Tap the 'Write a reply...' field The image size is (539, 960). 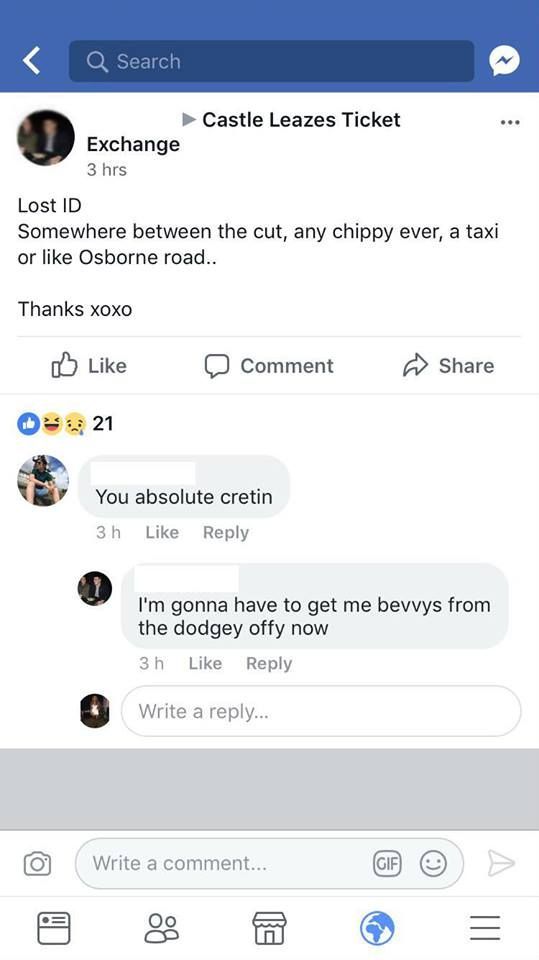point(321,711)
